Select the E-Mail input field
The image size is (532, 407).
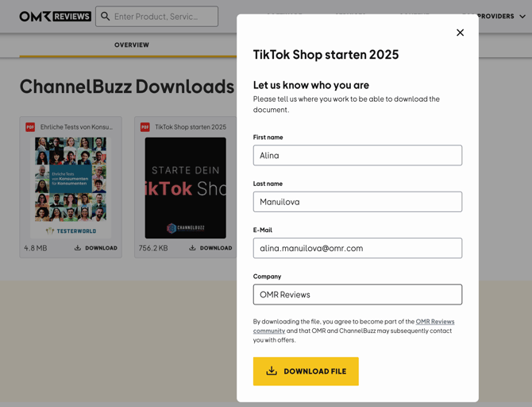(357, 248)
